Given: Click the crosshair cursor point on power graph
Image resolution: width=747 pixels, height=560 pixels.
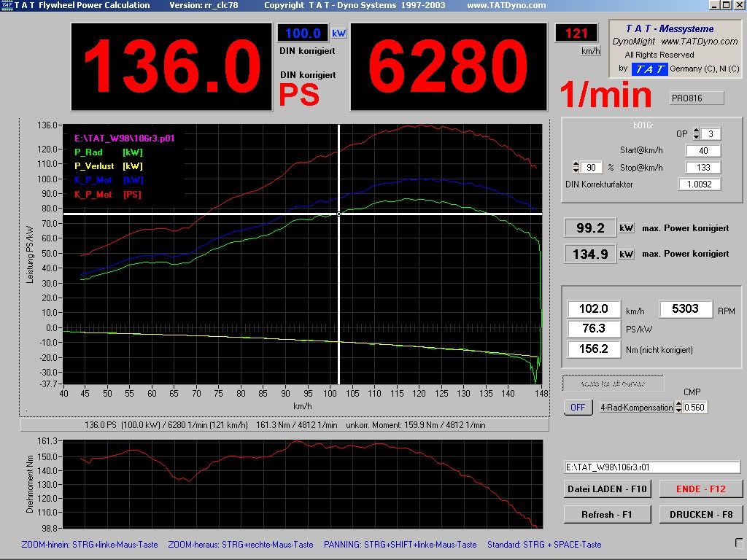Looking at the screenshot, I should point(338,214).
